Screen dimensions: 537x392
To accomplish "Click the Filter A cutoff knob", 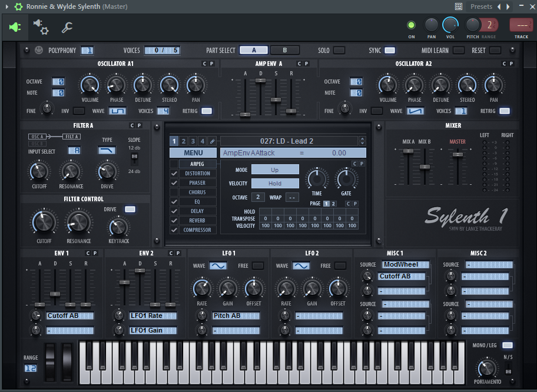I will pos(39,171).
